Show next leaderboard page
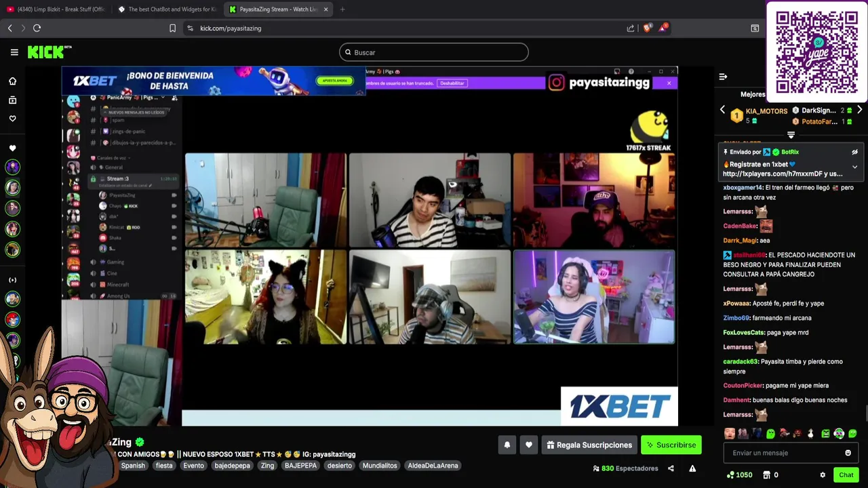The width and height of the screenshot is (868, 488). point(859,110)
